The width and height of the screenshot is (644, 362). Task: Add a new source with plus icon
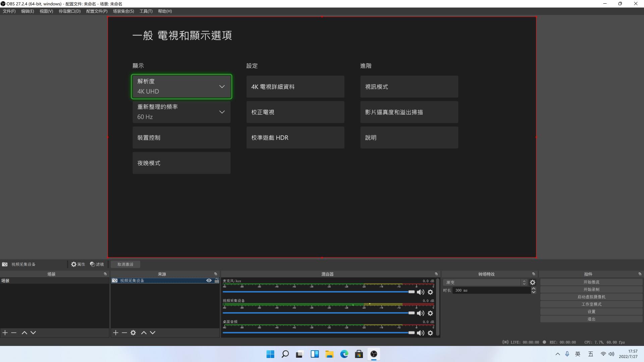pyautogui.click(x=116, y=333)
